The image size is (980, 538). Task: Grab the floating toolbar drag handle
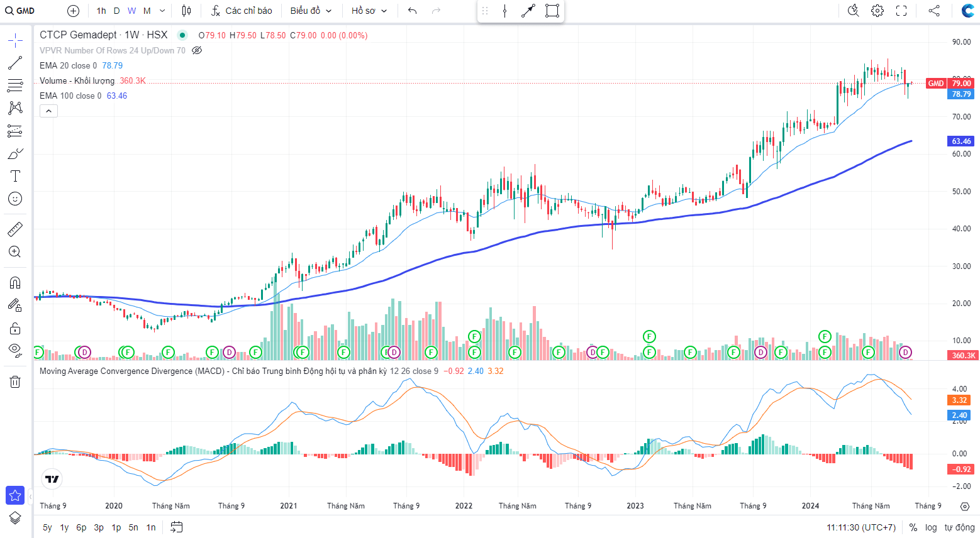[485, 11]
